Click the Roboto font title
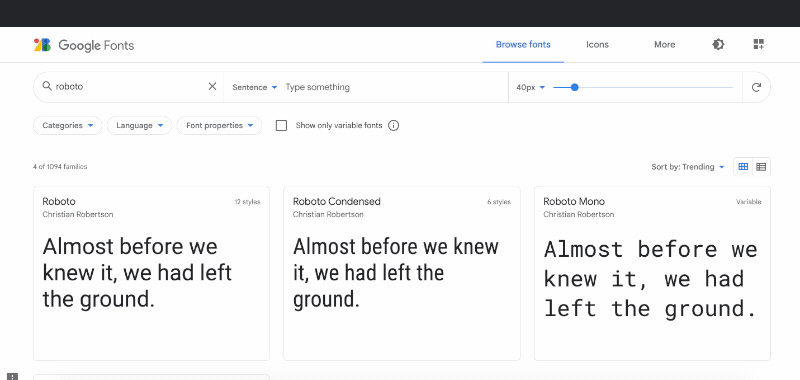 [x=59, y=201]
